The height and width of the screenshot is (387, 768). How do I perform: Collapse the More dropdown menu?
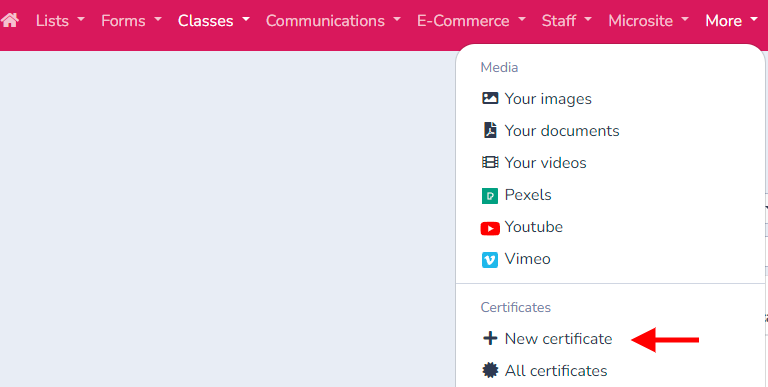click(x=731, y=21)
